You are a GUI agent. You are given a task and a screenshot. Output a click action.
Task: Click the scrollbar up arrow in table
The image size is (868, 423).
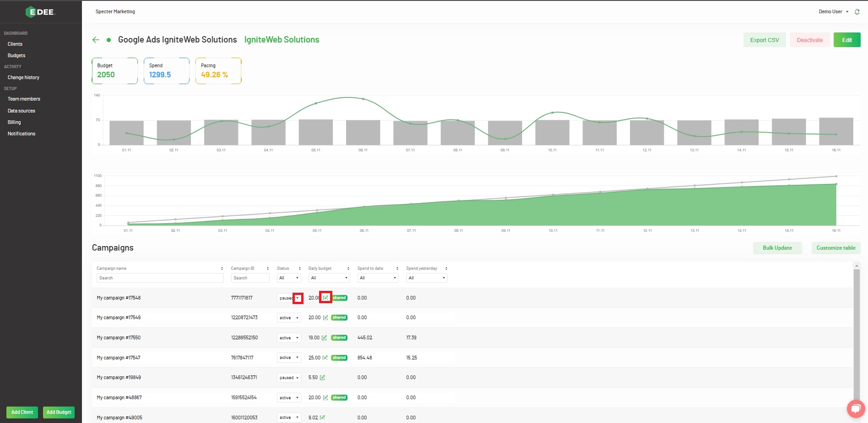tap(857, 266)
